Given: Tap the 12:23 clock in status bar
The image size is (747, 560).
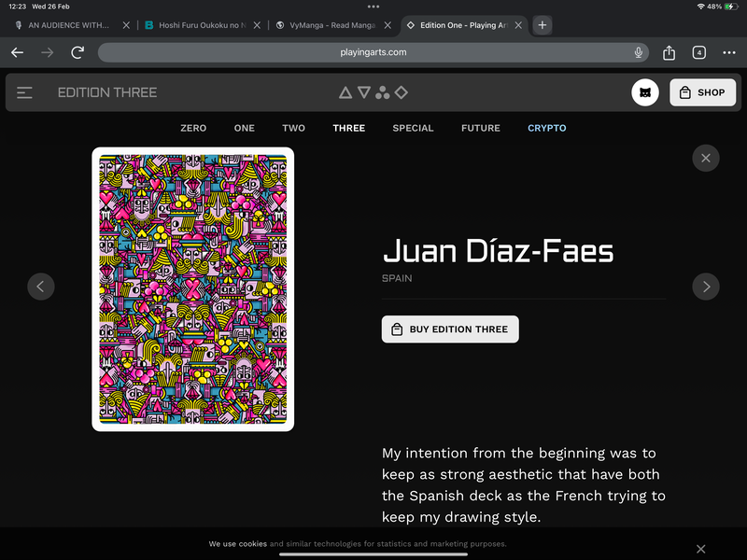Looking at the screenshot, I should coord(17,7).
